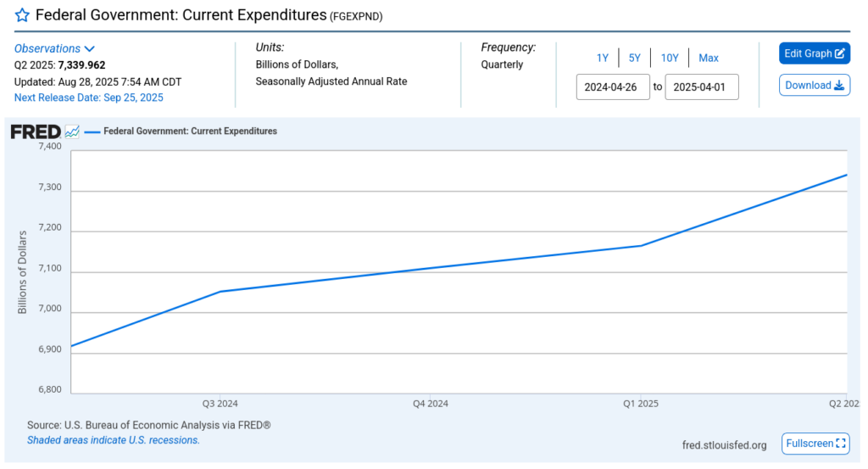
Task: Click the data line at Q3 2024
Action: coord(220,292)
